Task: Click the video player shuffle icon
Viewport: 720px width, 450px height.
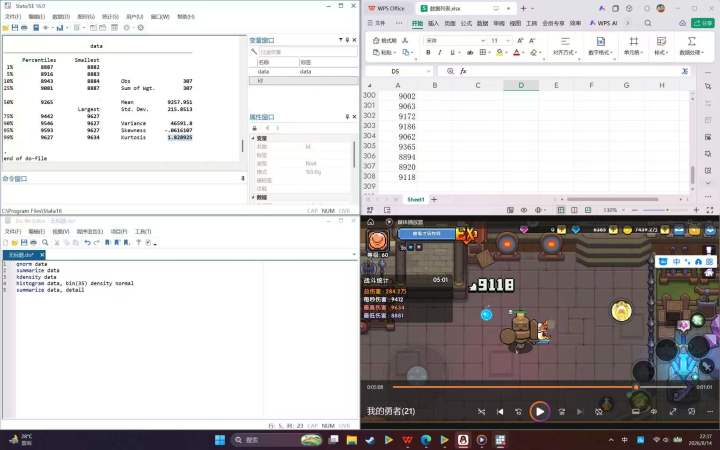Action: [x=481, y=412]
